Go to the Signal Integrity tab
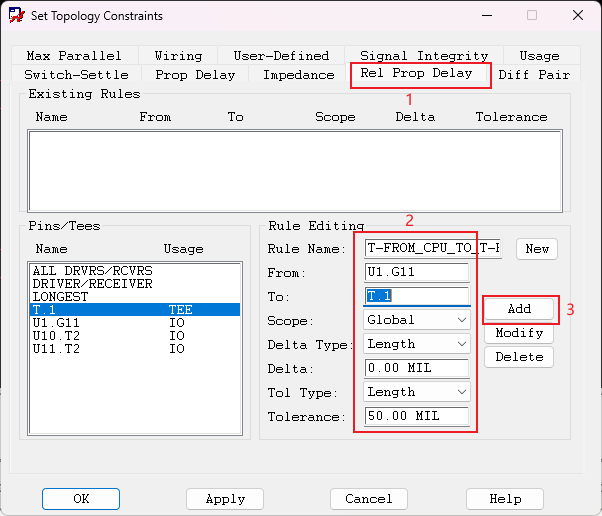Viewport: 602px width, 516px height. [x=424, y=56]
